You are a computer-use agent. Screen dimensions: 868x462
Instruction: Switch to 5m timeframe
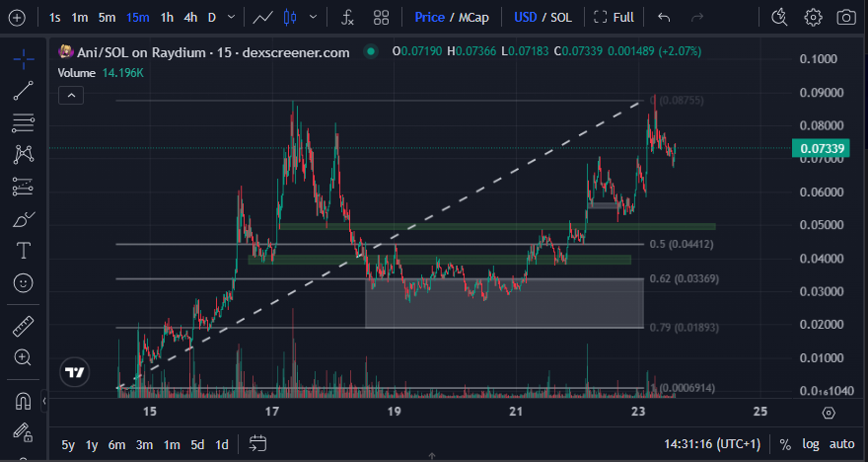tap(107, 18)
